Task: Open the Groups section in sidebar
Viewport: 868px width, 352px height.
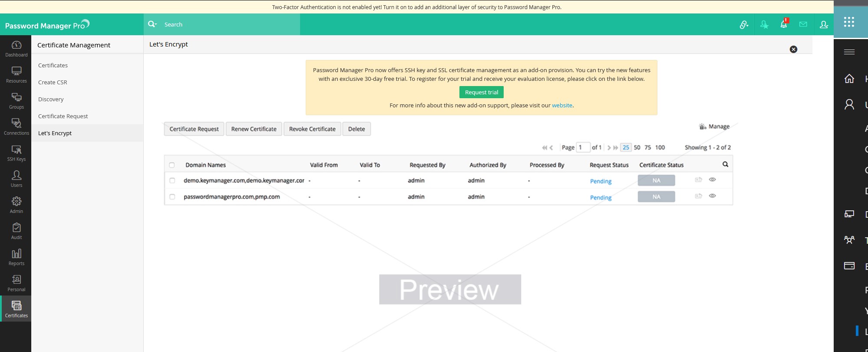Action: coord(16,101)
